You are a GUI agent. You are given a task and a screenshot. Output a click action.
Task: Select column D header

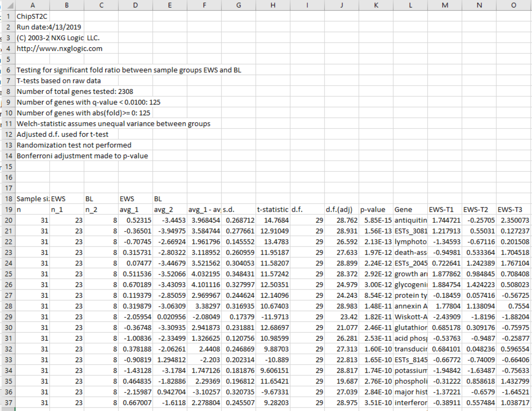click(x=135, y=5)
